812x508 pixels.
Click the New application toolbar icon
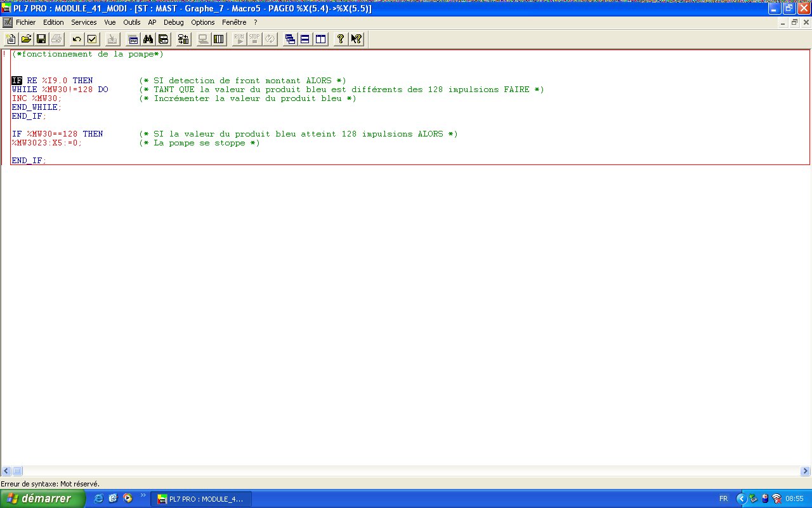(11, 39)
